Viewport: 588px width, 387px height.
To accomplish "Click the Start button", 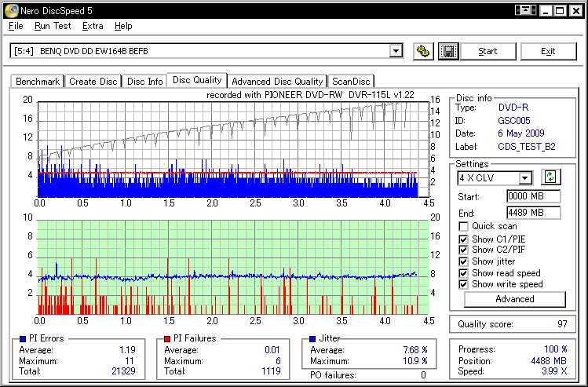I will click(488, 51).
